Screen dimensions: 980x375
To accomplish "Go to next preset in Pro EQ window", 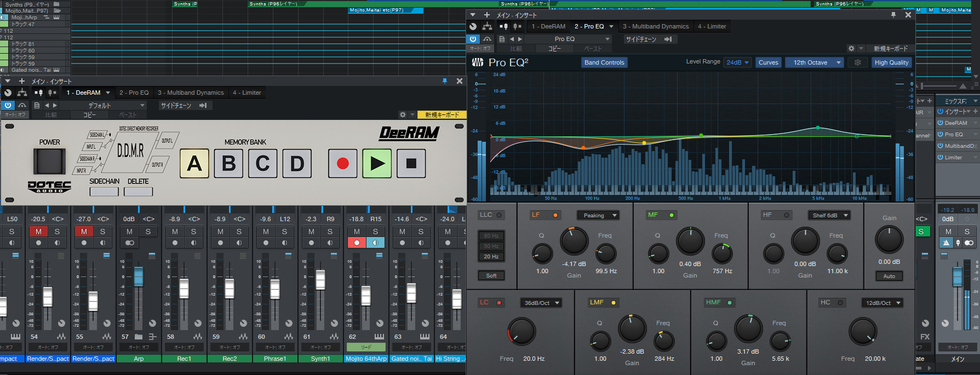I will pyautogui.click(x=520, y=39).
